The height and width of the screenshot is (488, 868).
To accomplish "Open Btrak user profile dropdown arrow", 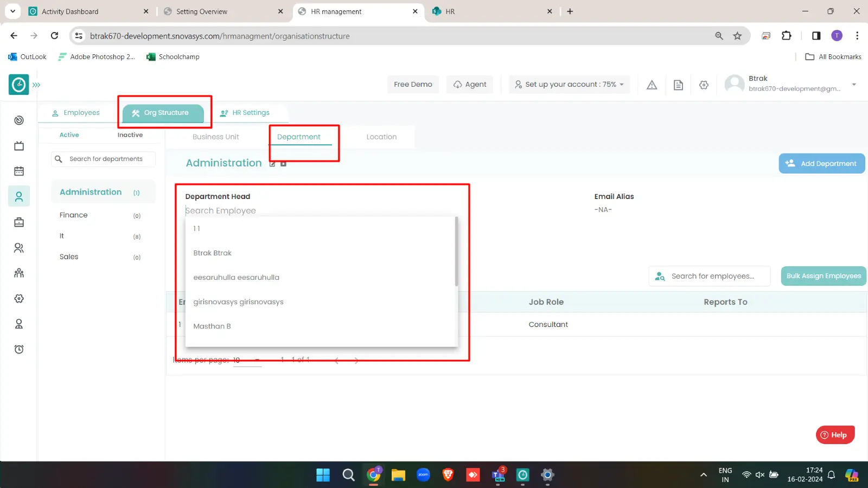I will (x=854, y=85).
